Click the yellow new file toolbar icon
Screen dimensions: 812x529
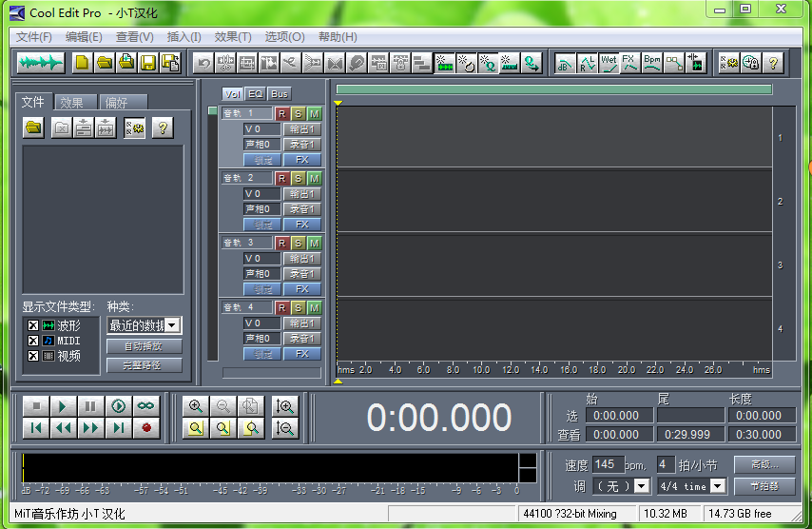coord(82,63)
